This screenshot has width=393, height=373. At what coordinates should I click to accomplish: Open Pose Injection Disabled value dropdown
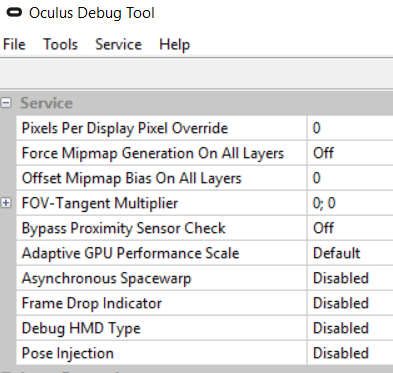coord(350,353)
